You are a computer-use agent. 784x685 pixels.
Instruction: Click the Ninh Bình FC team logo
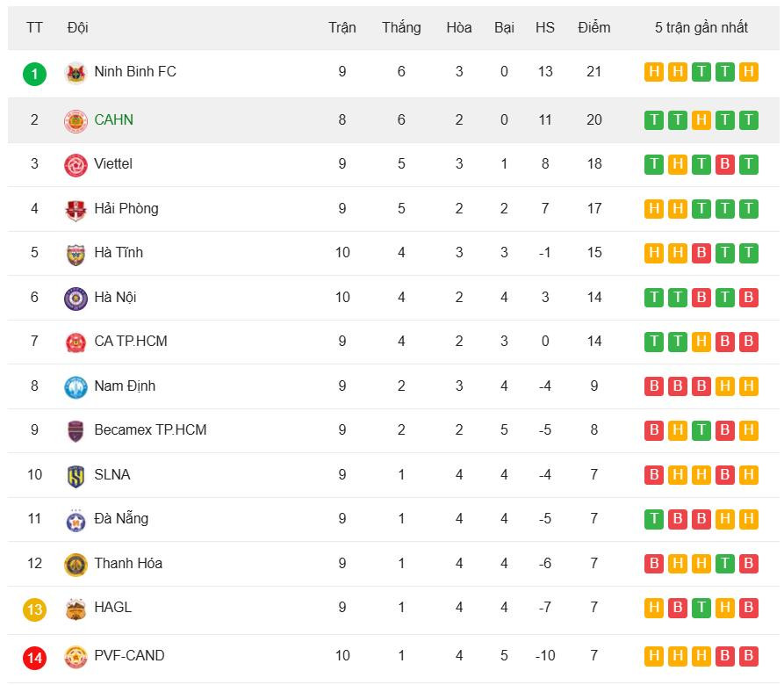[x=76, y=73]
